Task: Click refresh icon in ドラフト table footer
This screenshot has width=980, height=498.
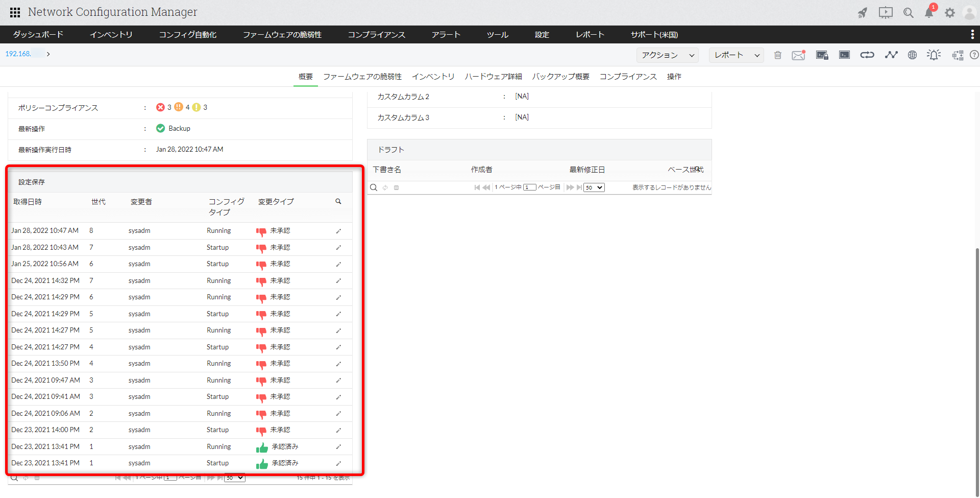Action: click(385, 188)
